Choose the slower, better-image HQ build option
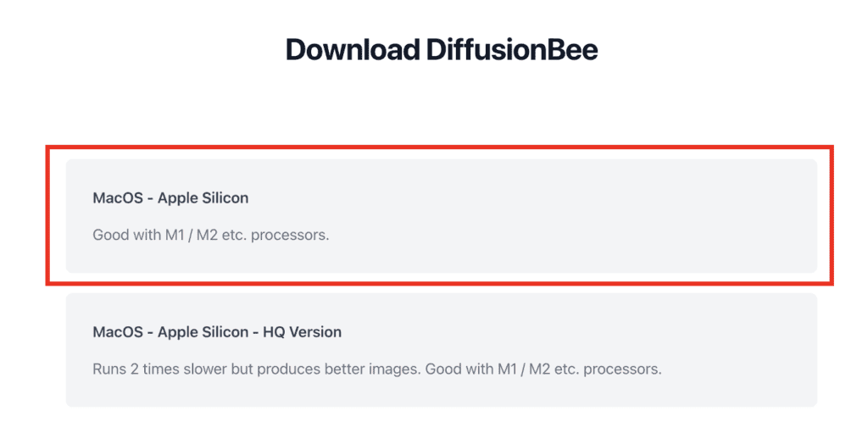The width and height of the screenshot is (868, 422). point(441,350)
